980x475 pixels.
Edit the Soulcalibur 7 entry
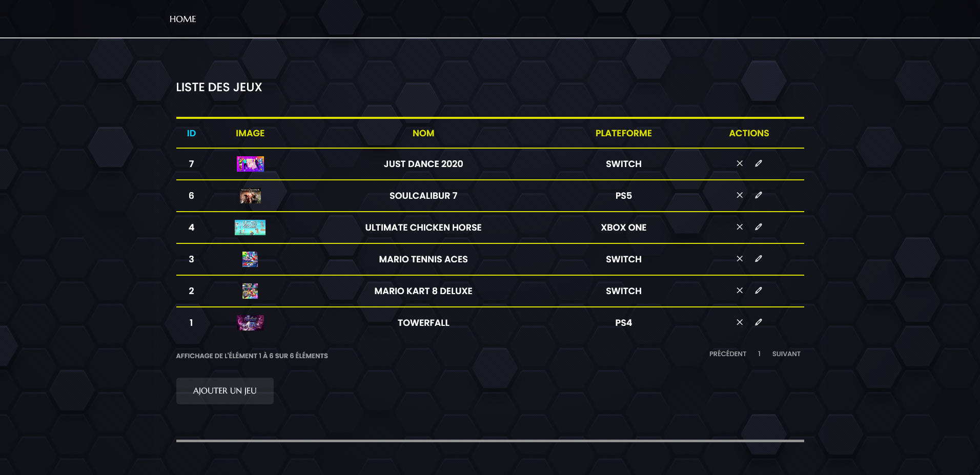pyautogui.click(x=758, y=195)
